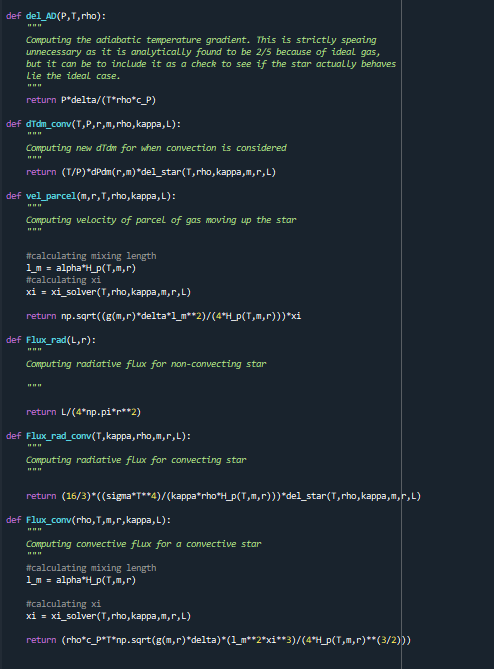494x669 pixels.
Task: Click '#calculating xi' comment in Flux_conv
Action: pyautogui.click(x=64, y=604)
